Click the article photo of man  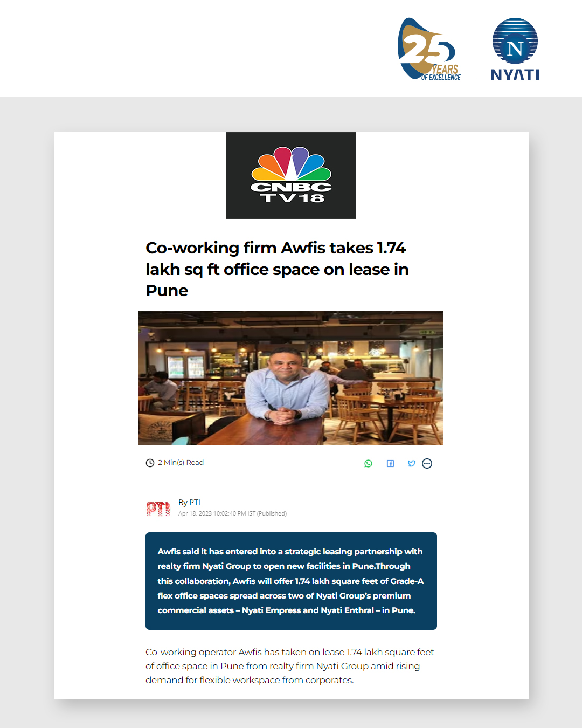(x=290, y=378)
